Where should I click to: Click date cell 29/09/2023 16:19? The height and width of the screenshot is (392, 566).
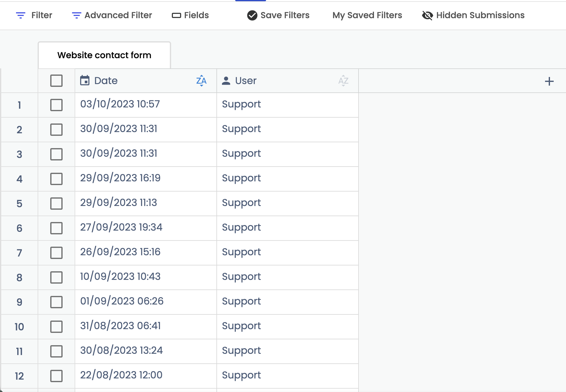[146, 179]
